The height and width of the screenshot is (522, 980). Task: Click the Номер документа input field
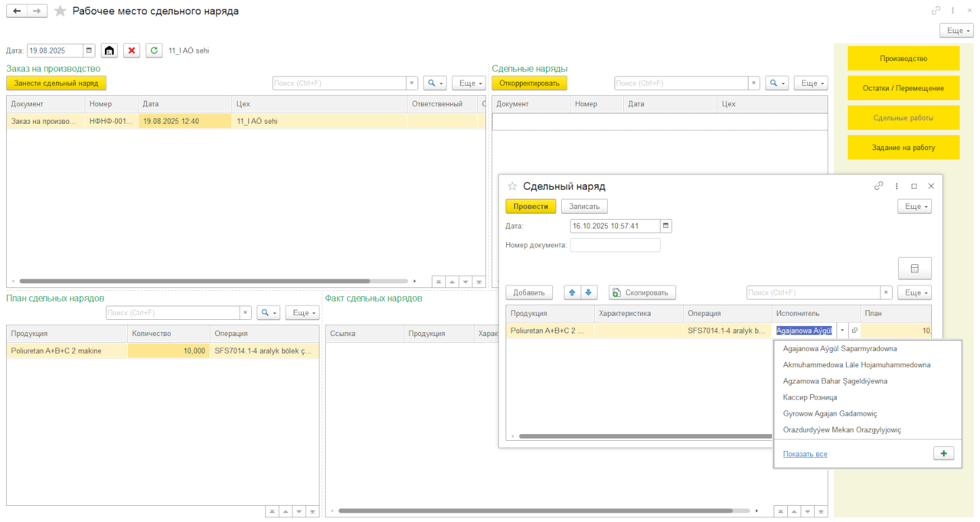[x=615, y=245]
